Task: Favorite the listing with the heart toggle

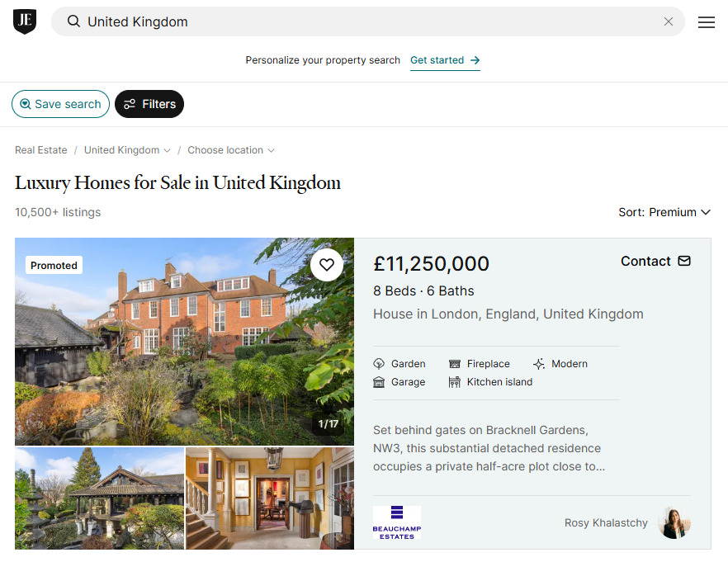Action: pos(327,264)
